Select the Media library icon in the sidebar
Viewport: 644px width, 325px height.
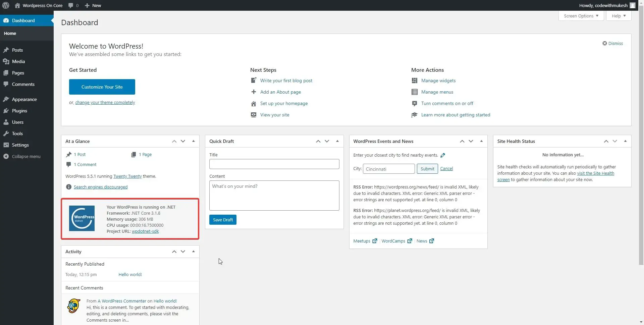(x=6, y=61)
